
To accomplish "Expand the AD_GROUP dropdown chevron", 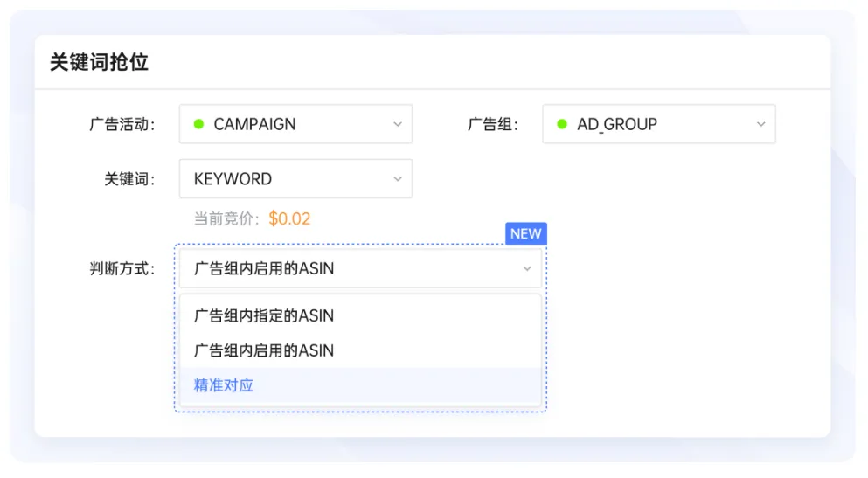I will pyautogui.click(x=761, y=124).
